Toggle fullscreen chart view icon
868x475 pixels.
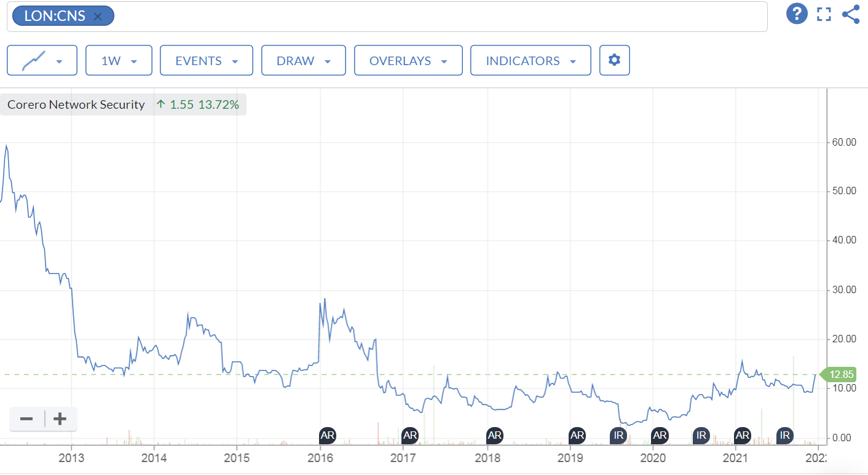click(x=824, y=14)
